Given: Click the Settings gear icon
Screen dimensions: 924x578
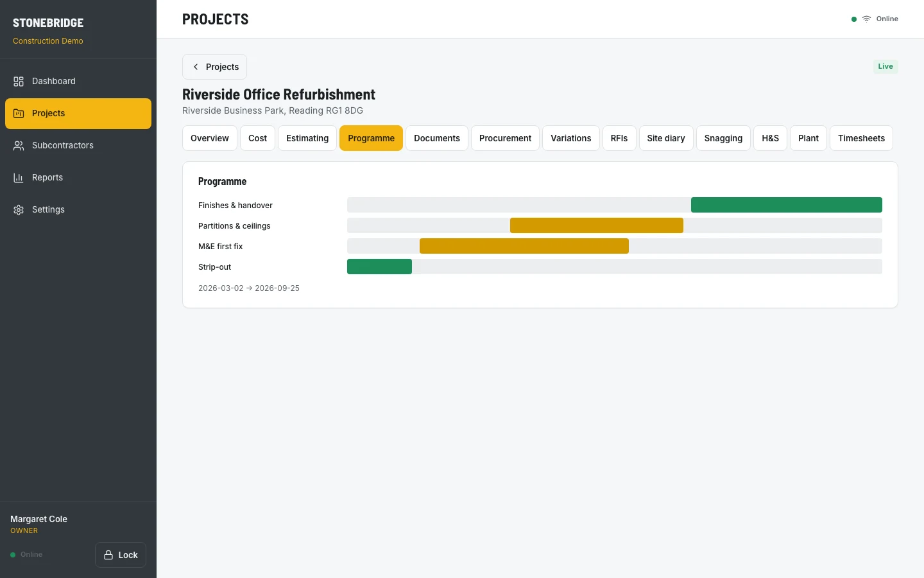Looking at the screenshot, I should (x=19, y=210).
